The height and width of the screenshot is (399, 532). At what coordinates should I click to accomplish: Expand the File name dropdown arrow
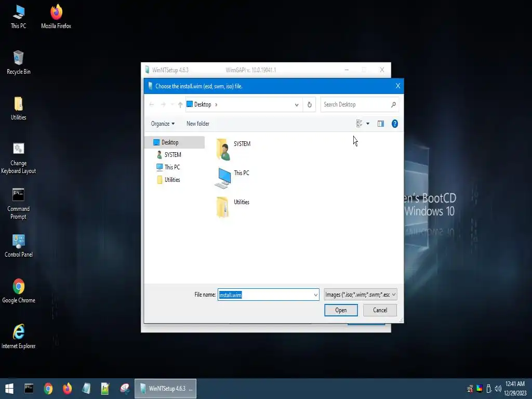[315, 295]
